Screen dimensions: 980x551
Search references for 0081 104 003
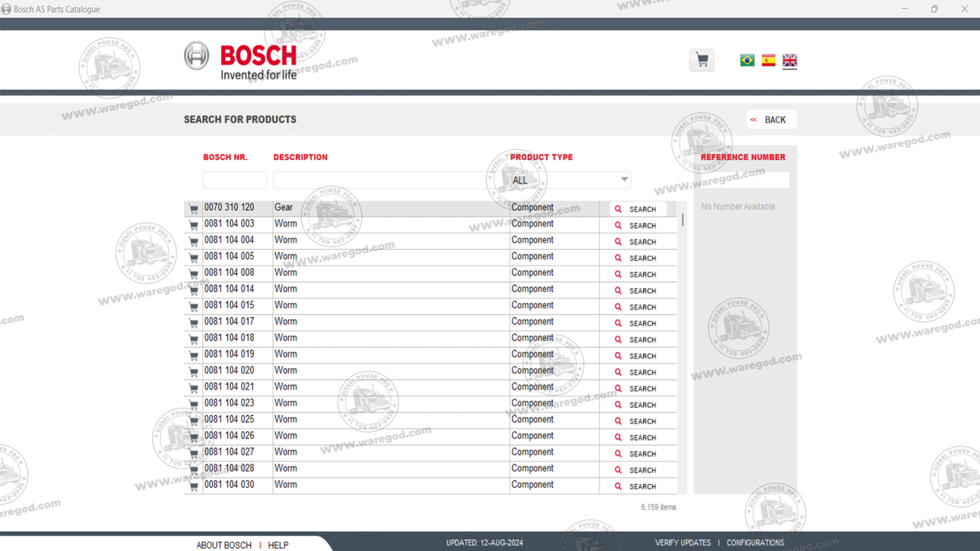click(637, 226)
